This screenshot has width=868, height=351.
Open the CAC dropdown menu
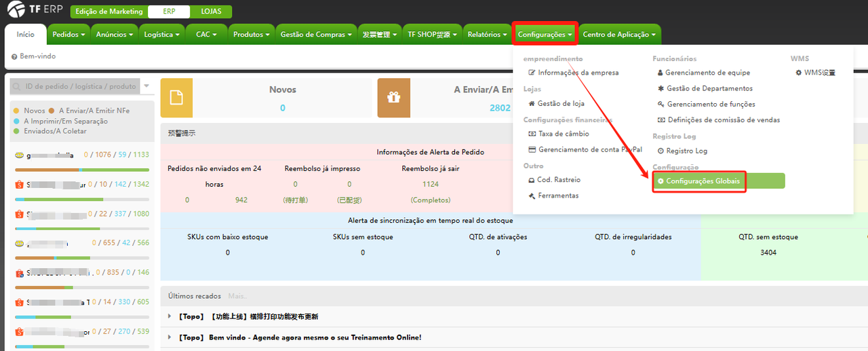[206, 35]
